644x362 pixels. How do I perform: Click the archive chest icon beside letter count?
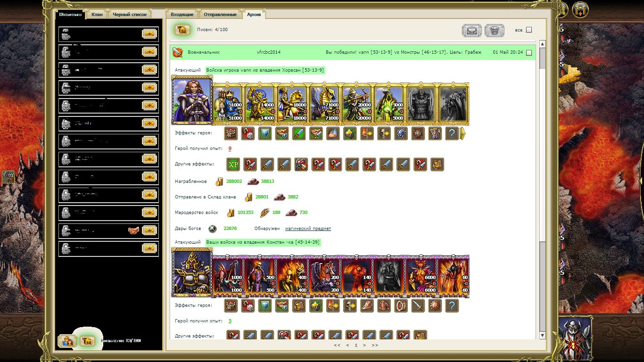(182, 30)
